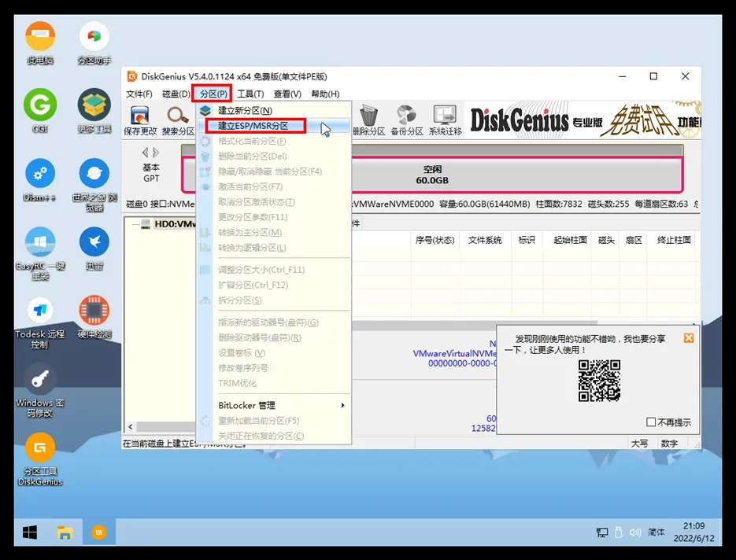Go to next disk with right arrow
Screen dimensions: 736x560
(x=156, y=153)
